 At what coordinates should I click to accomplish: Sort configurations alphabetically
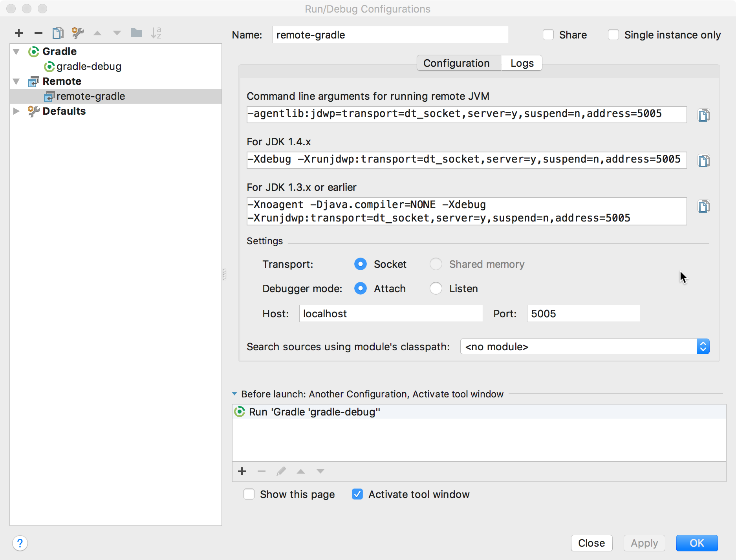tap(157, 33)
